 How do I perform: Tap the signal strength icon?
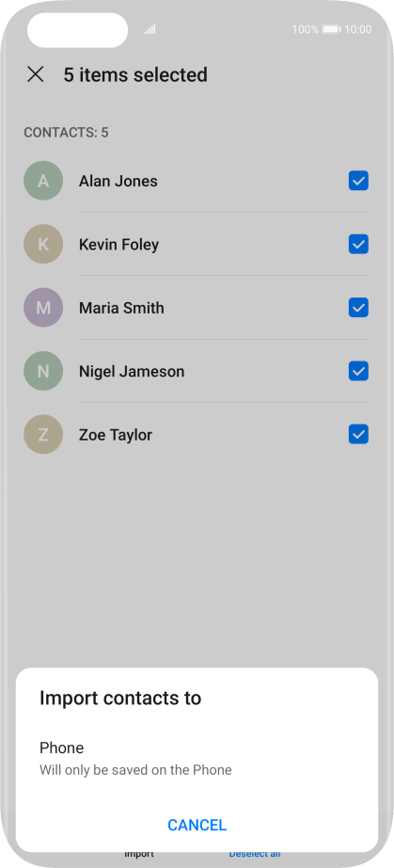[x=150, y=29]
